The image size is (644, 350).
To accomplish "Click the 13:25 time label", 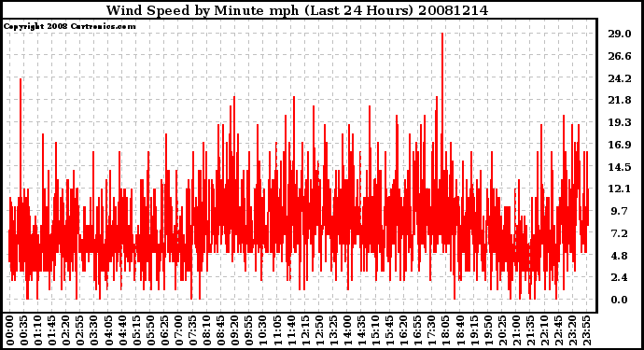I will (333, 330).
